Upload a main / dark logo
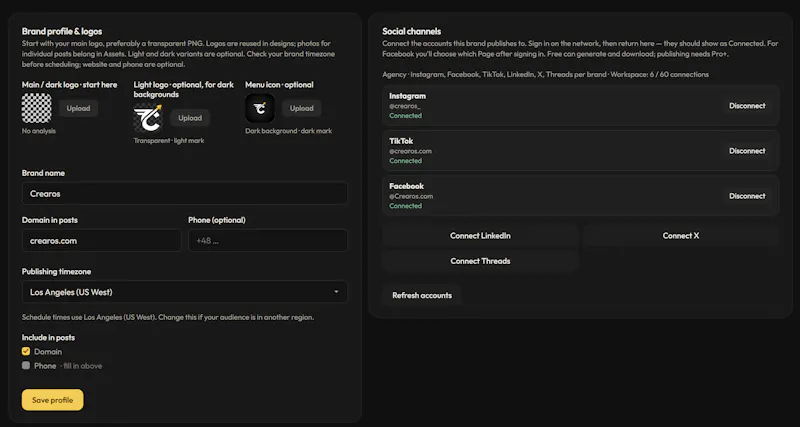Screen dimensions: 800x427 point(79,108)
